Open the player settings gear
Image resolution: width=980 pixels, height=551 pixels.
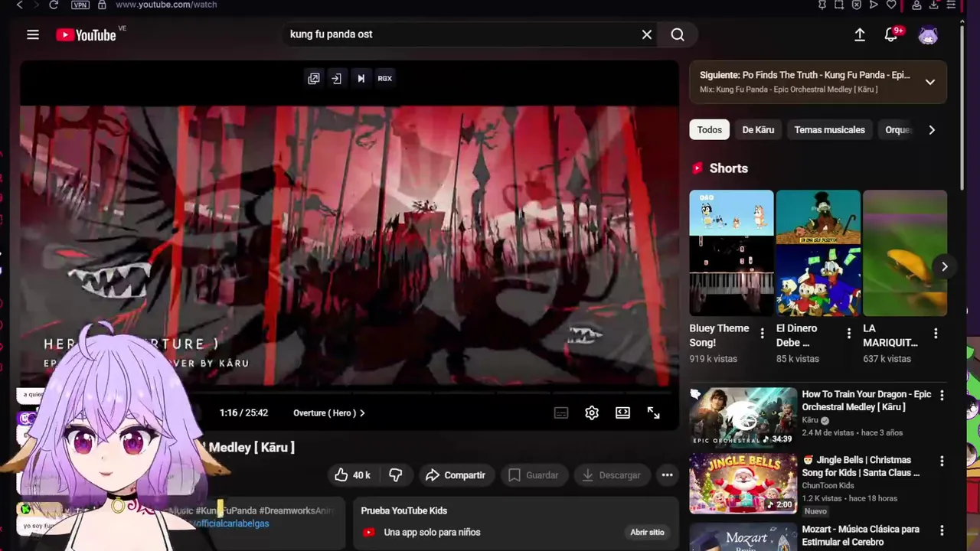point(592,413)
